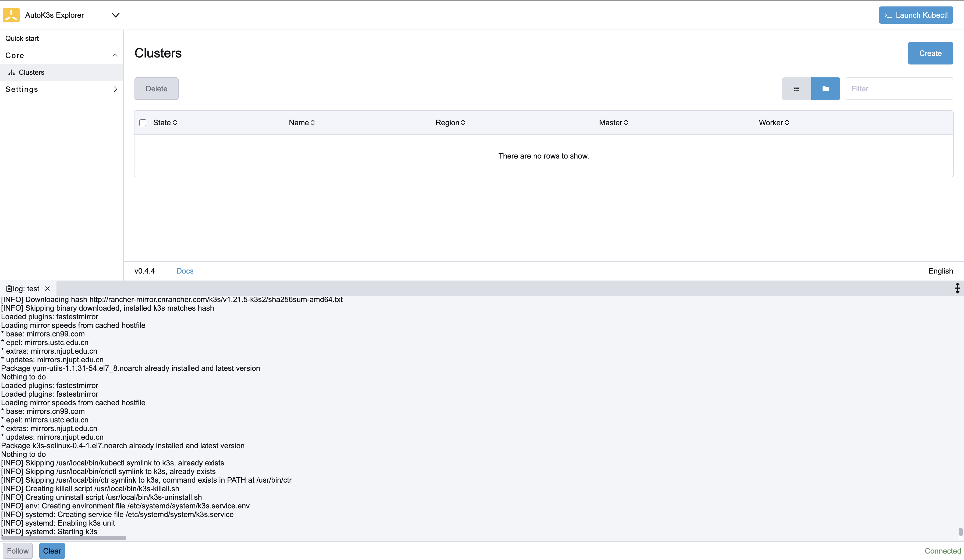Click the Create button
Image resolution: width=964 pixels, height=560 pixels.
930,53
